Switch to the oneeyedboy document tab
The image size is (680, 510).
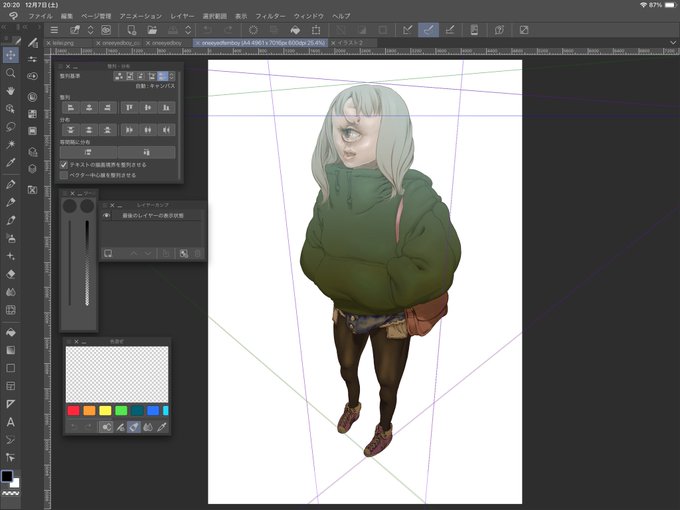(x=167, y=43)
